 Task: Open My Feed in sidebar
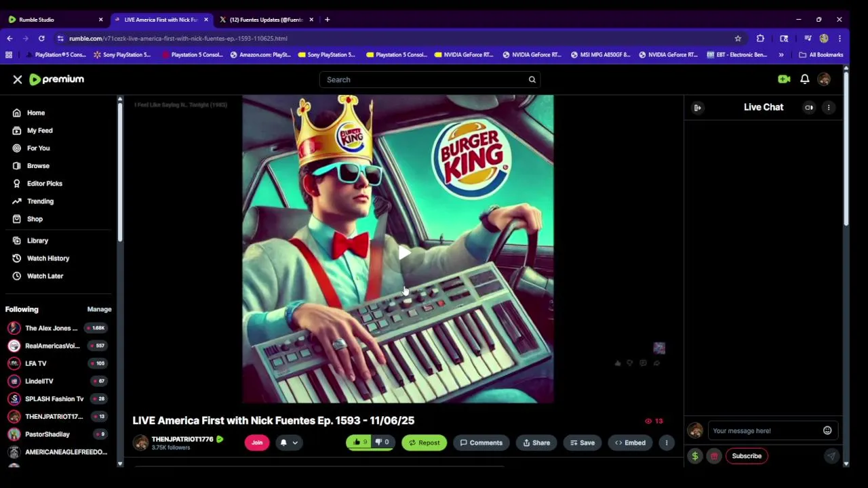pos(39,130)
